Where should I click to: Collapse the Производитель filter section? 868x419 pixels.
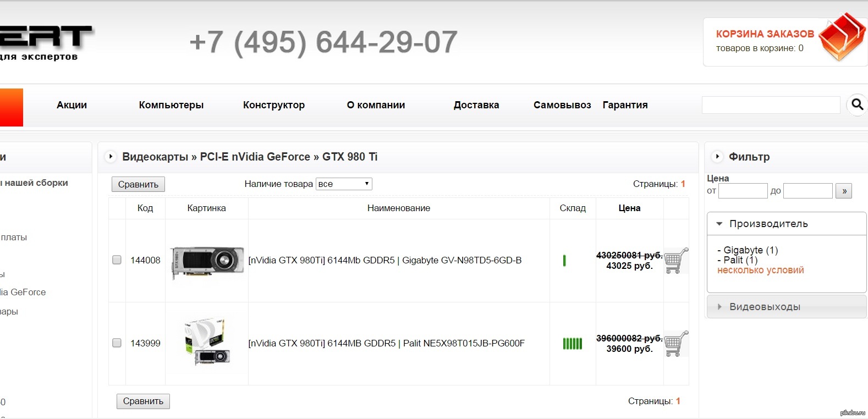point(787,224)
